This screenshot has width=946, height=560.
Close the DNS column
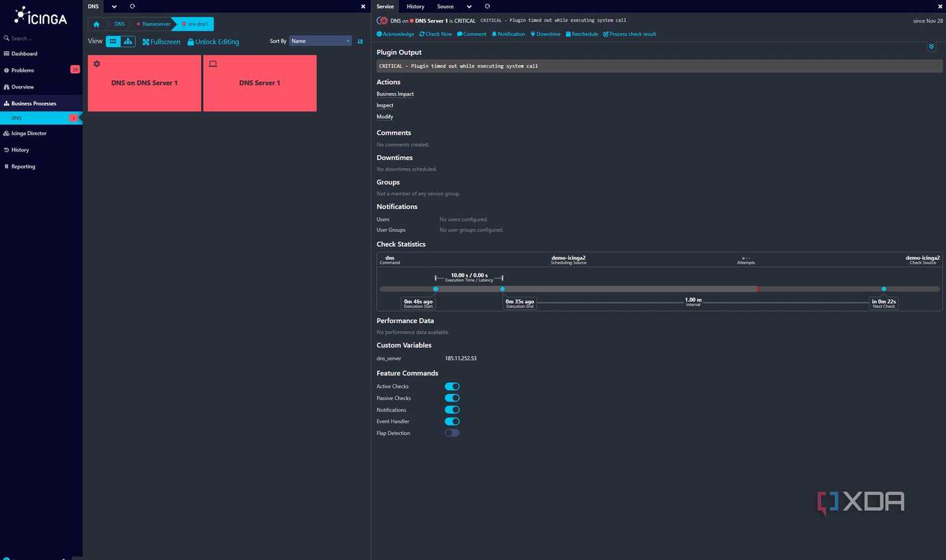point(363,7)
